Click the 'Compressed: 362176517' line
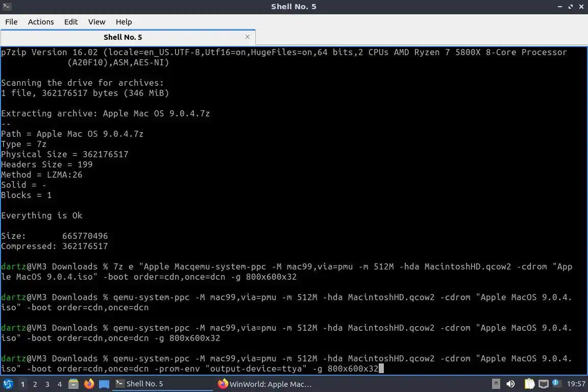 click(55, 246)
